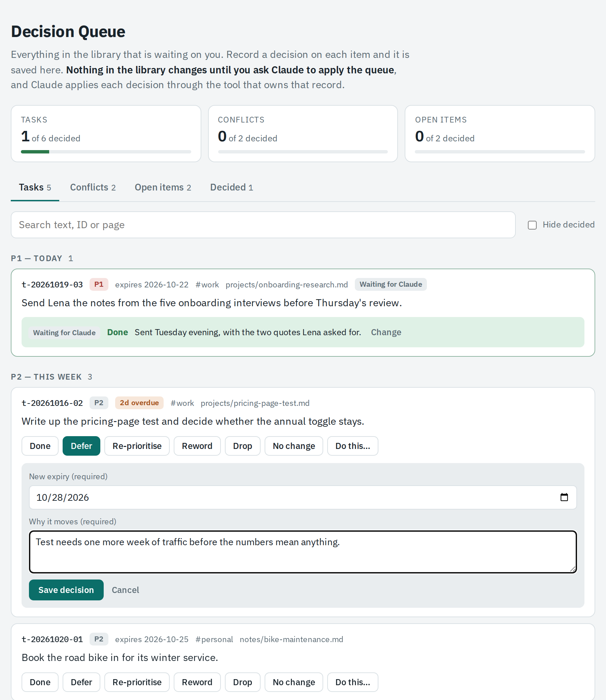Screen dimensions: 606x700
Task: Click the #personal tag
Action: click(214, 639)
